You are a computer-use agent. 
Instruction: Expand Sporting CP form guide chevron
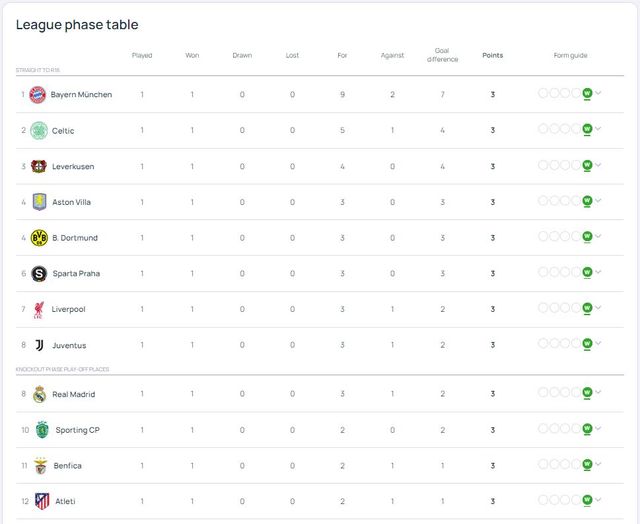pos(599,430)
